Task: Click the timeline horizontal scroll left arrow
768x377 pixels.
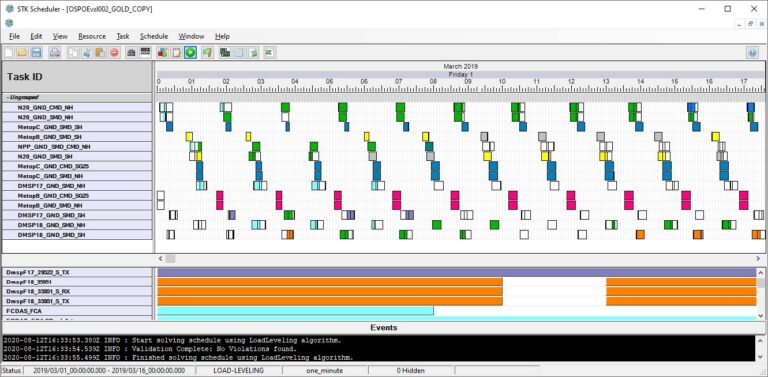Action: 161,259
